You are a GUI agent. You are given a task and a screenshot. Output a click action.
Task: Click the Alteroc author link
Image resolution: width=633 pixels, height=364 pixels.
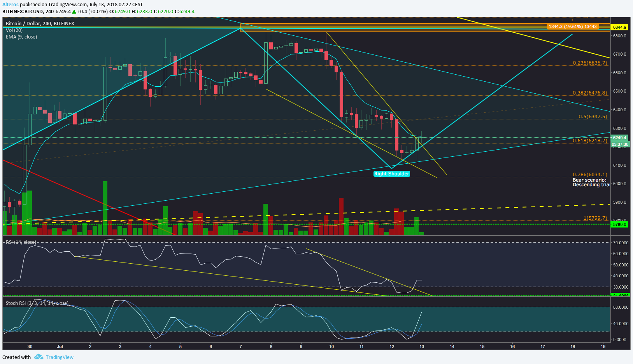click(10, 5)
